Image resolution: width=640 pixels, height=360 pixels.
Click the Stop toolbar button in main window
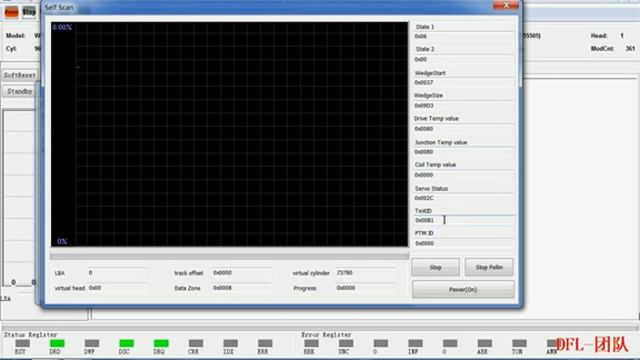(29, 12)
